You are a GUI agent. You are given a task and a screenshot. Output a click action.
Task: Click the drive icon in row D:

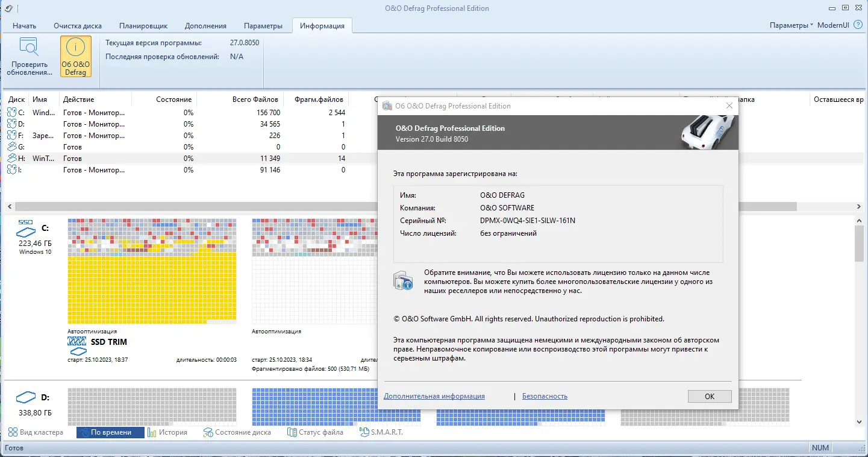pos(12,124)
